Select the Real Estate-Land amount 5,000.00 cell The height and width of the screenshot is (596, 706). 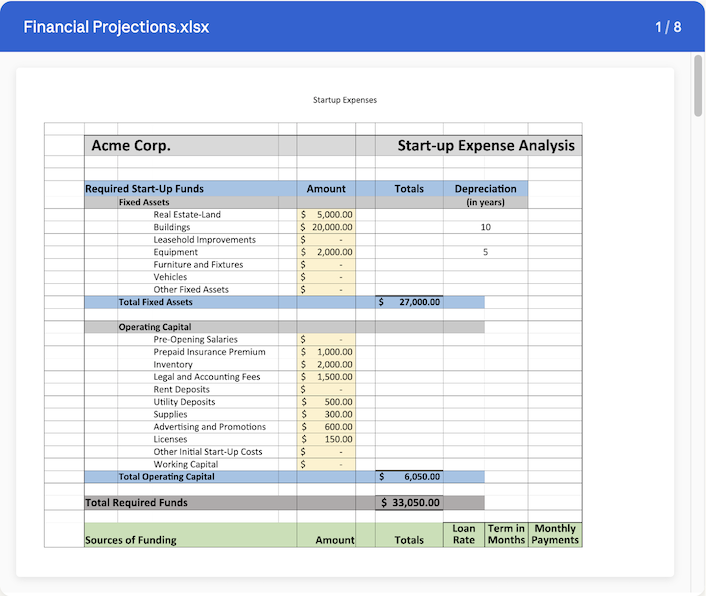click(x=326, y=214)
